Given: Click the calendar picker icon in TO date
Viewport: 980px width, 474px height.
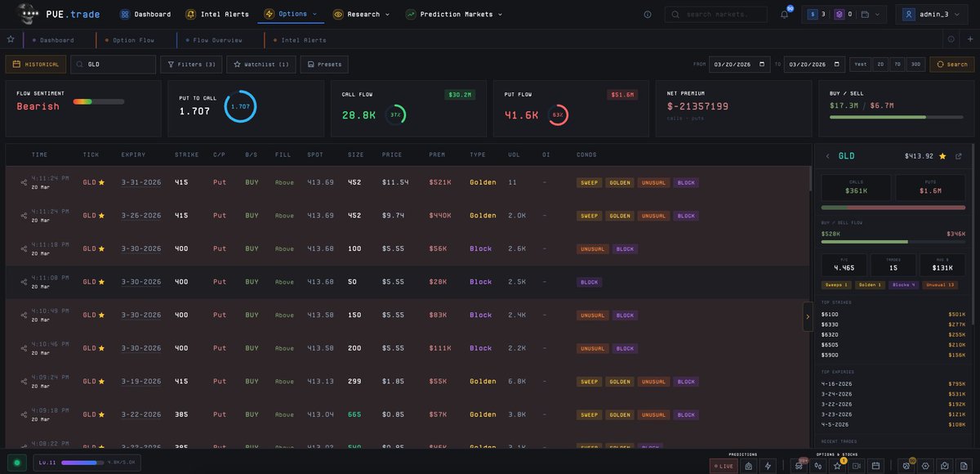Looking at the screenshot, I should click(838, 64).
